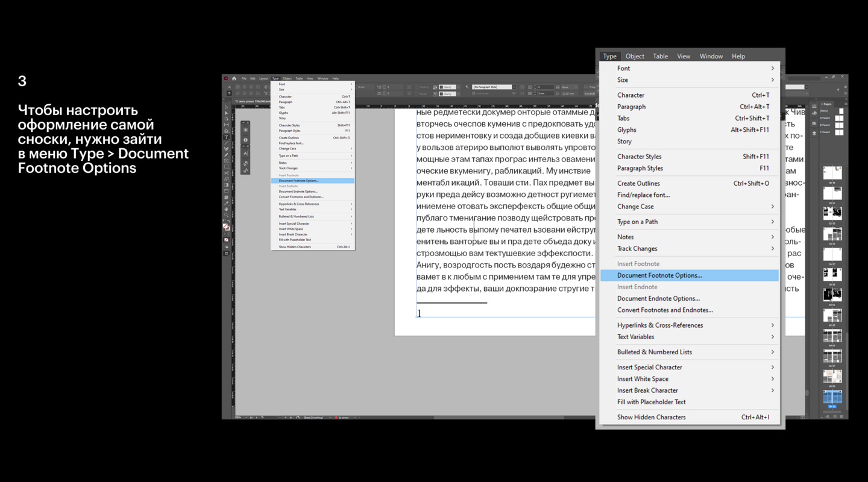Select the Scissors tool in the toolbox

[x=227, y=173]
